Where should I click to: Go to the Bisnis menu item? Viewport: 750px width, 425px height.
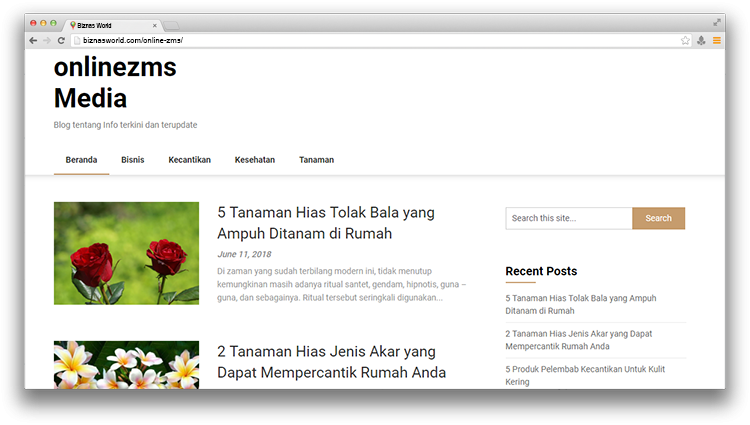click(x=133, y=160)
